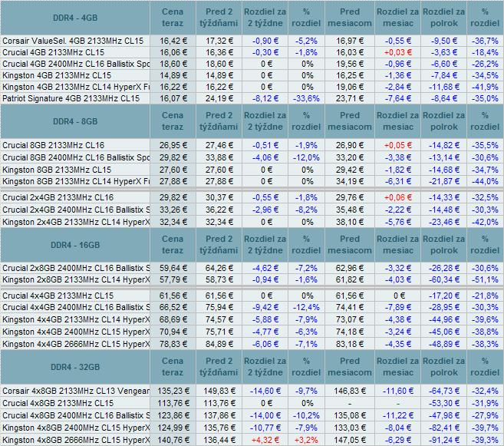Click the 24,19 € price from two weeks ago

click(219, 98)
